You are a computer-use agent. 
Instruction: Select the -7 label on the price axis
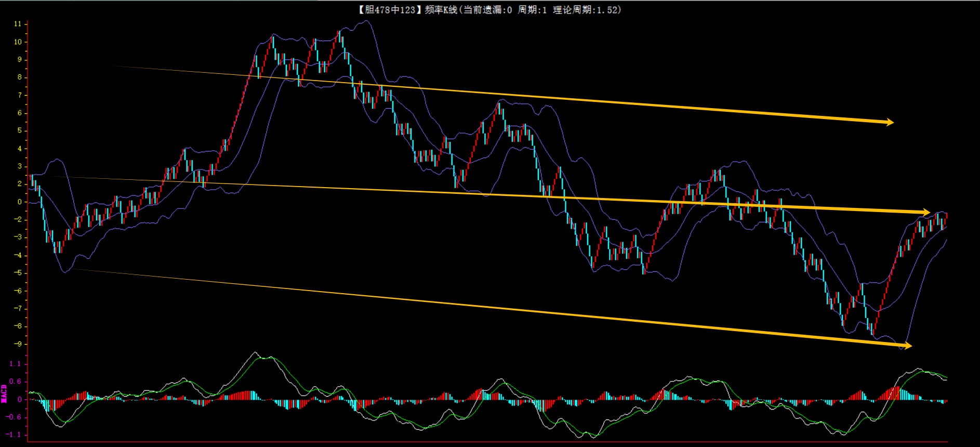point(18,308)
